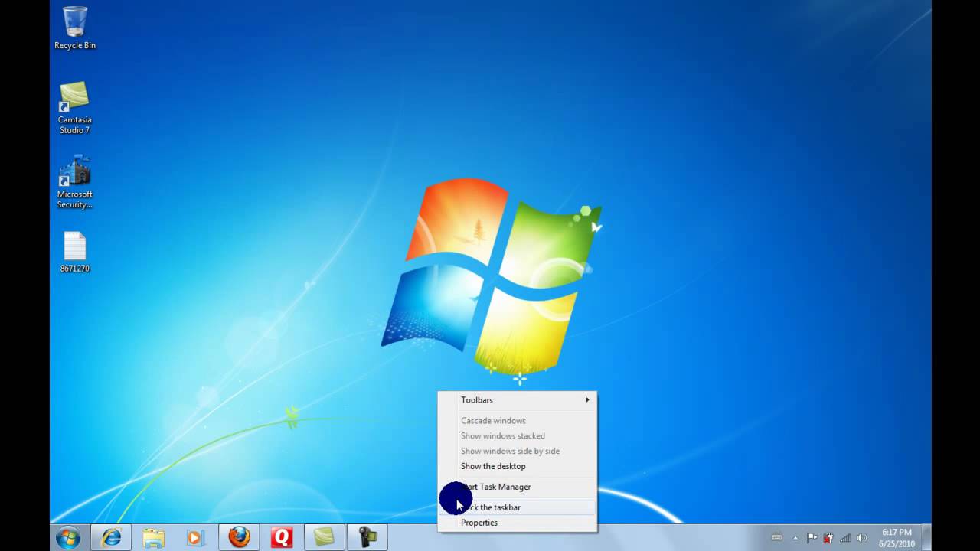Open Windows Explorer folder icon on taskbar

point(154,537)
